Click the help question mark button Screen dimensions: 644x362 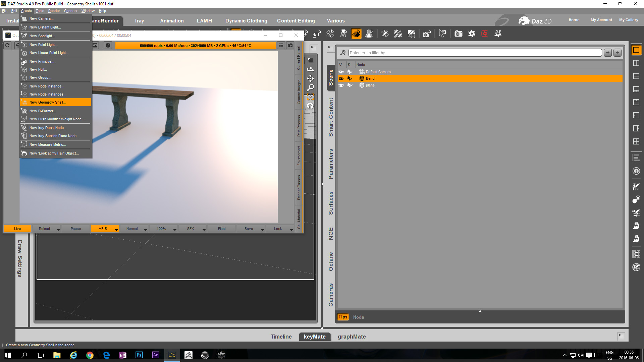point(108,46)
